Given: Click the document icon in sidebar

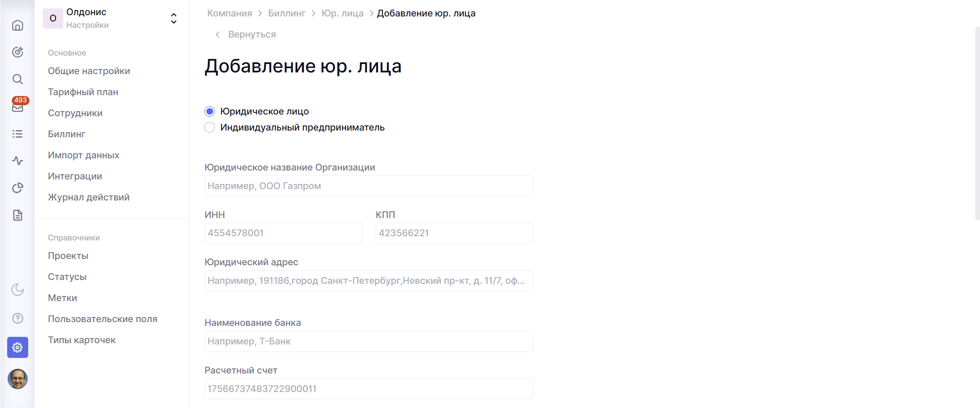Looking at the screenshot, I should point(17,215).
